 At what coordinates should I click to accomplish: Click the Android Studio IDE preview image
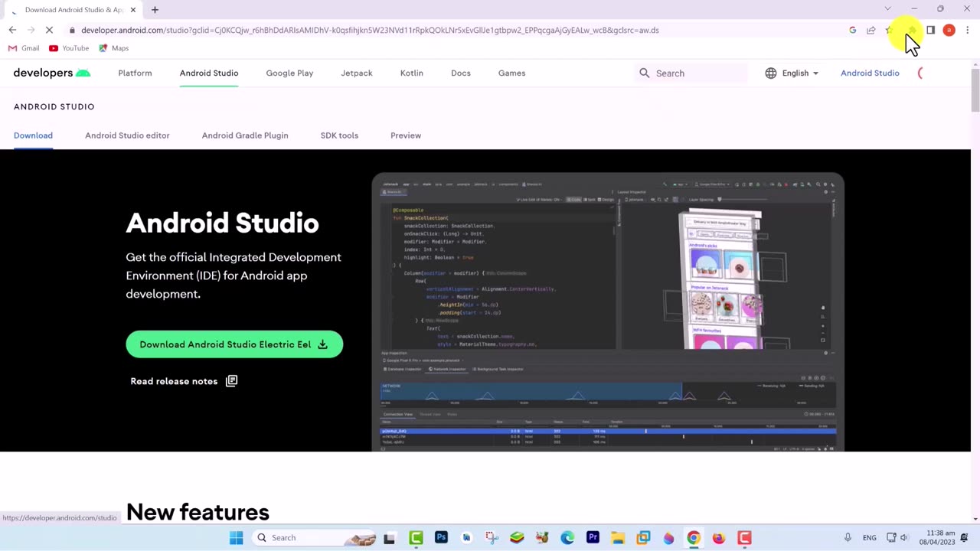pyautogui.click(x=608, y=312)
